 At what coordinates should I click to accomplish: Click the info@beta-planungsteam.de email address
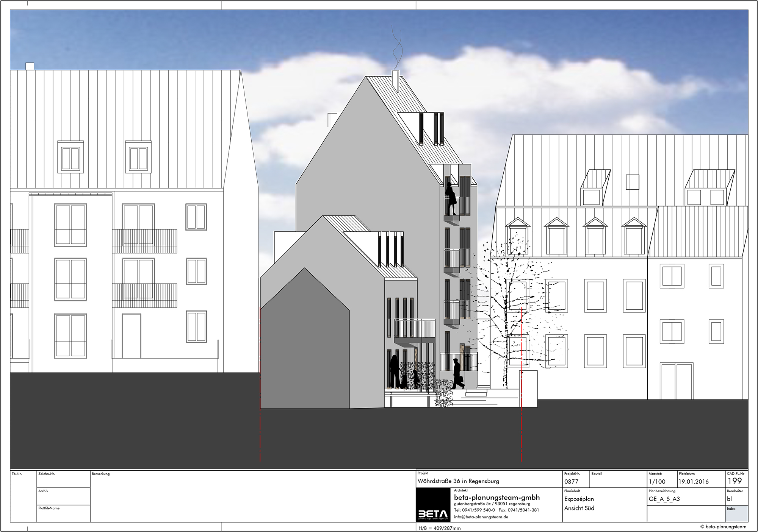pos(481,517)
